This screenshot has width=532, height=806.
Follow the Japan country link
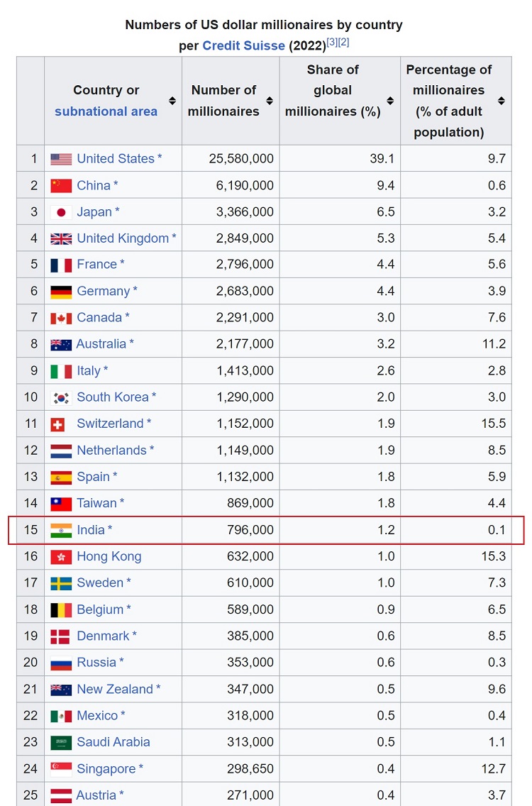click(94, 211)
